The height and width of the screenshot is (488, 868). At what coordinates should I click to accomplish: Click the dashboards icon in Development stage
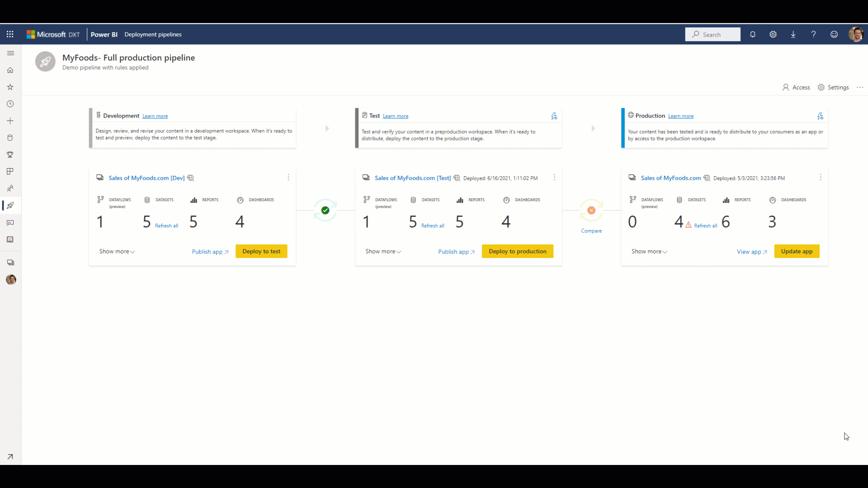point(241,200)
